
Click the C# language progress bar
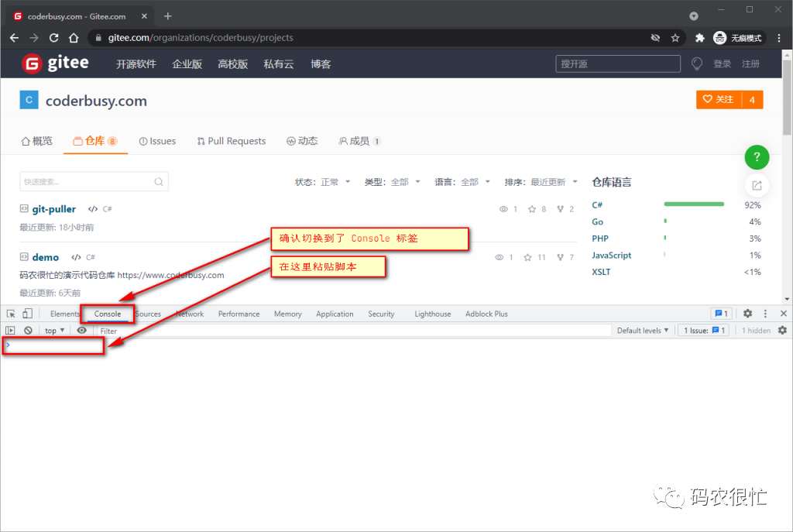pos(694,204)
